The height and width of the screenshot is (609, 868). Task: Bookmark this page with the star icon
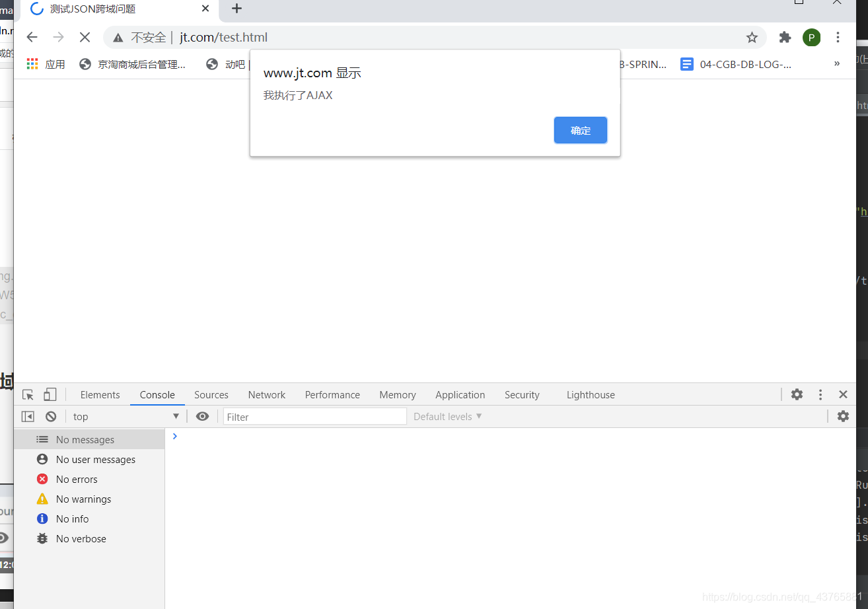(752, 38)
